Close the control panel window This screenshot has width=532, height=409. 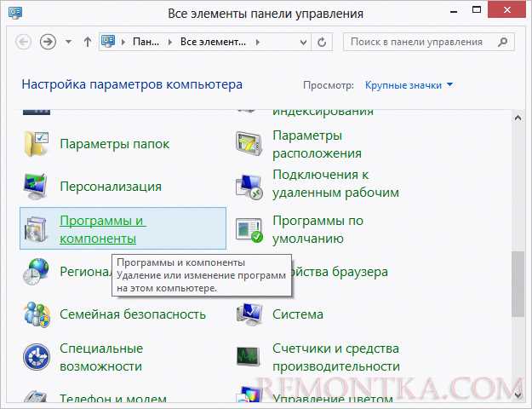tap(507, 10)
